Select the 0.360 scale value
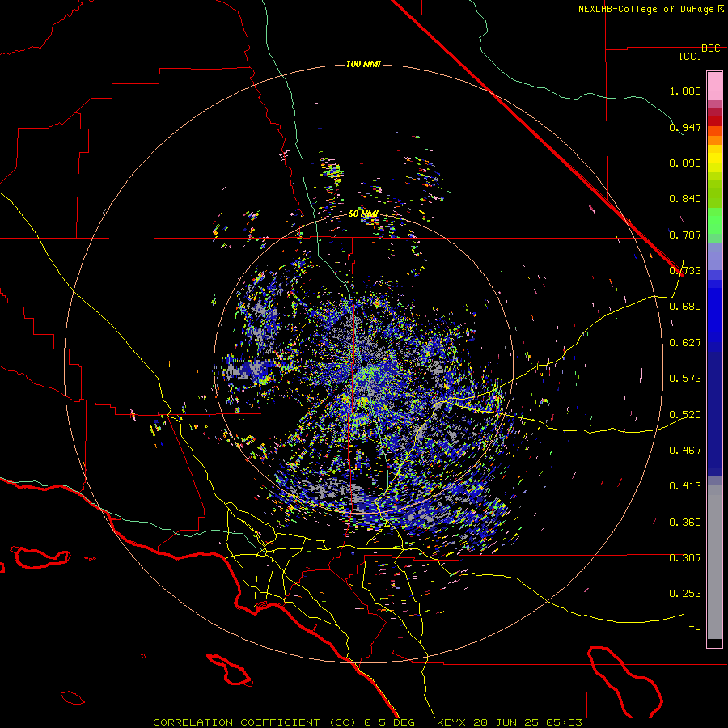The width and height of the screenshot is (728, 728). (685, 523)
